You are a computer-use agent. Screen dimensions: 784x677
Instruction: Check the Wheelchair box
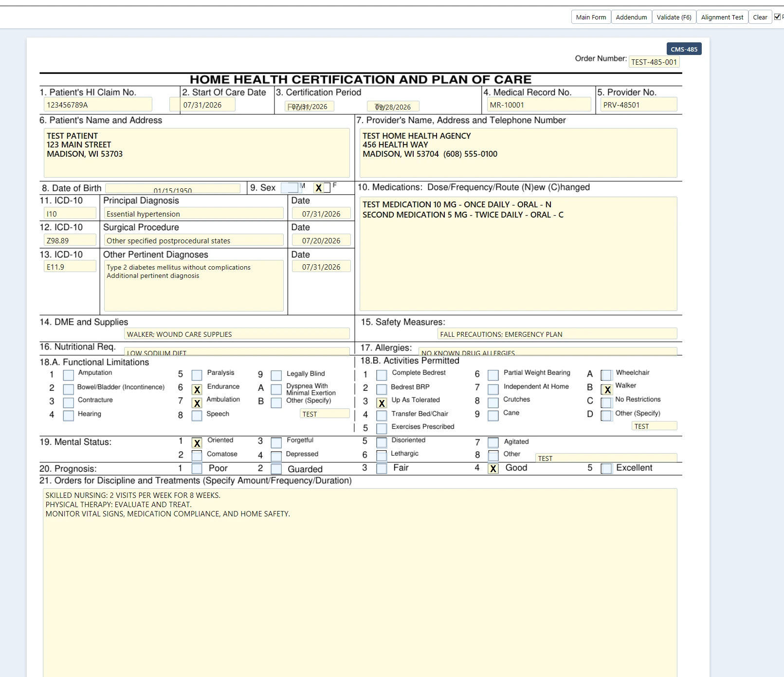tap(606, 375)
